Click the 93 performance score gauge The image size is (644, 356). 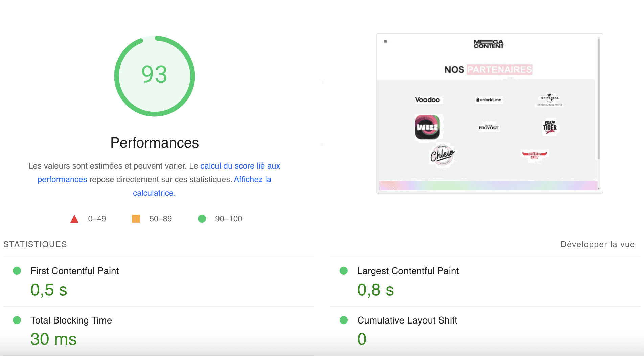(x=155, y=76)
